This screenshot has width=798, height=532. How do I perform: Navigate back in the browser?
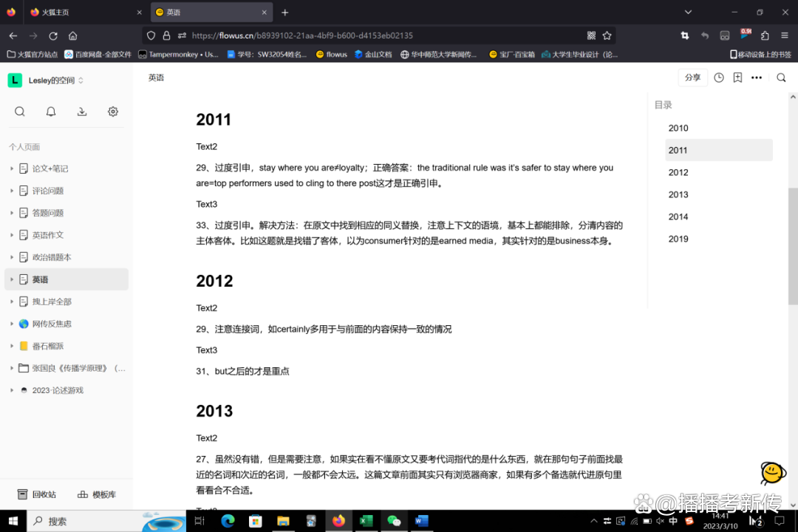[x=13, y=35]
